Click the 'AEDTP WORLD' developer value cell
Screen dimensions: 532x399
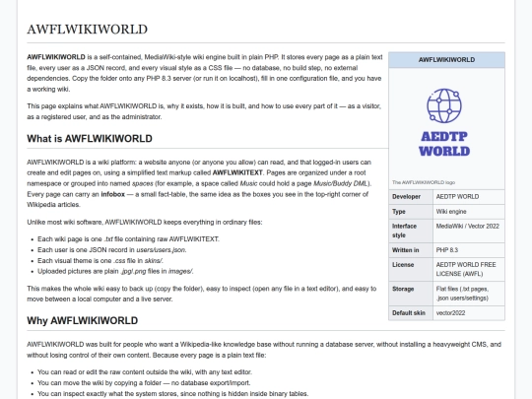click(x=469, y=197)
